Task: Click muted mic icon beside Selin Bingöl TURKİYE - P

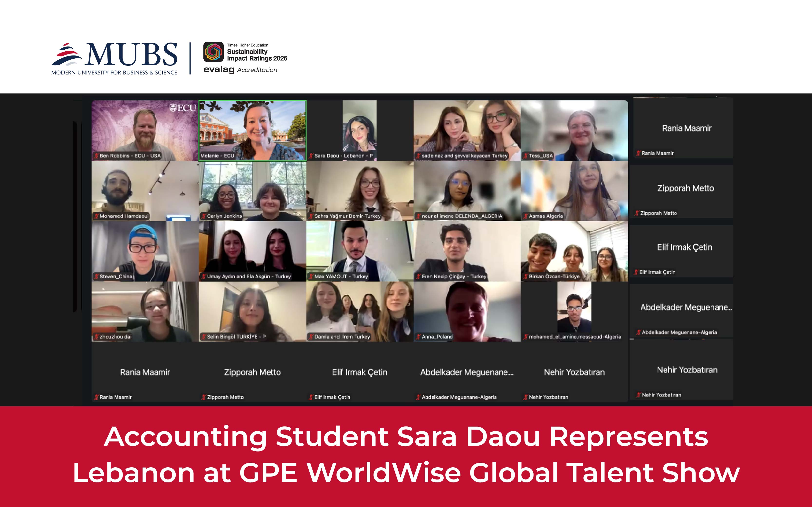Action: pyautogui.click(x=204, y=337)
